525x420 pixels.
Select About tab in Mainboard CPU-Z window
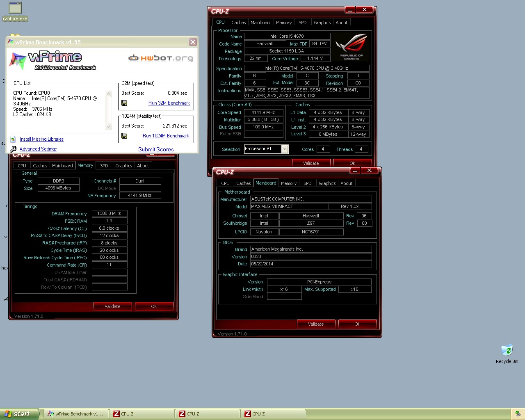(346, 183)
